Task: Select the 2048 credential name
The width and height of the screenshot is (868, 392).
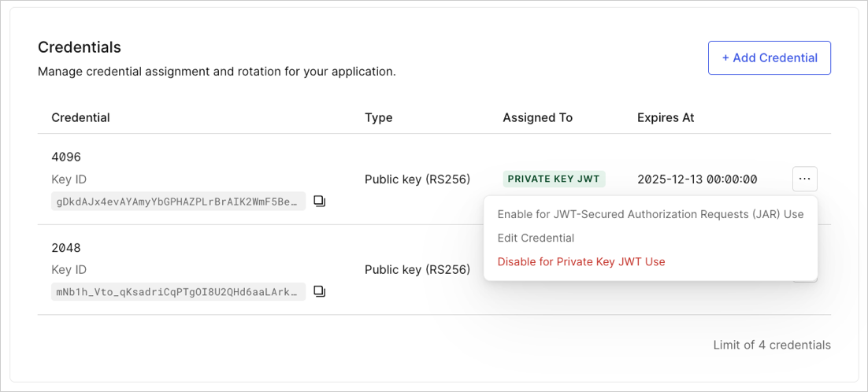Action: click(x=66, y=247)
